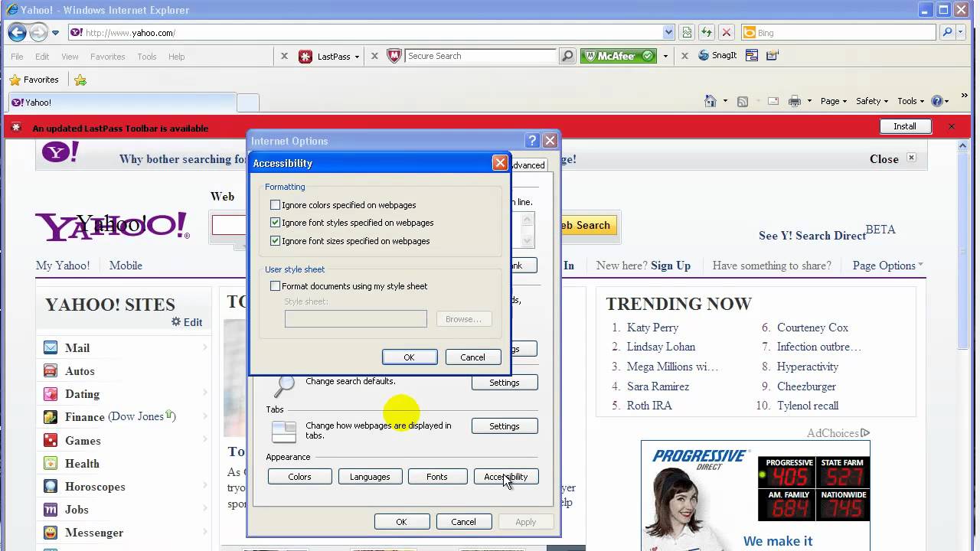Click the green Refresh arrows icon
The width and height of the screenshot is (980, 551).
(707, 32)
